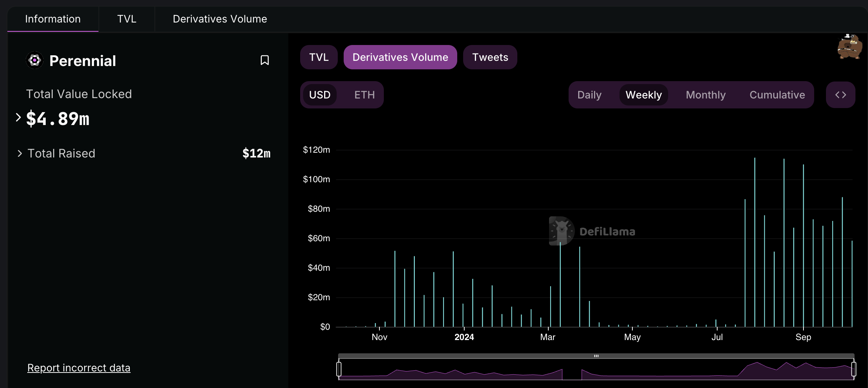This screenshot has height=388, width=868.
Task: Click the 2024 x-axis label
Action: (464, 337)
